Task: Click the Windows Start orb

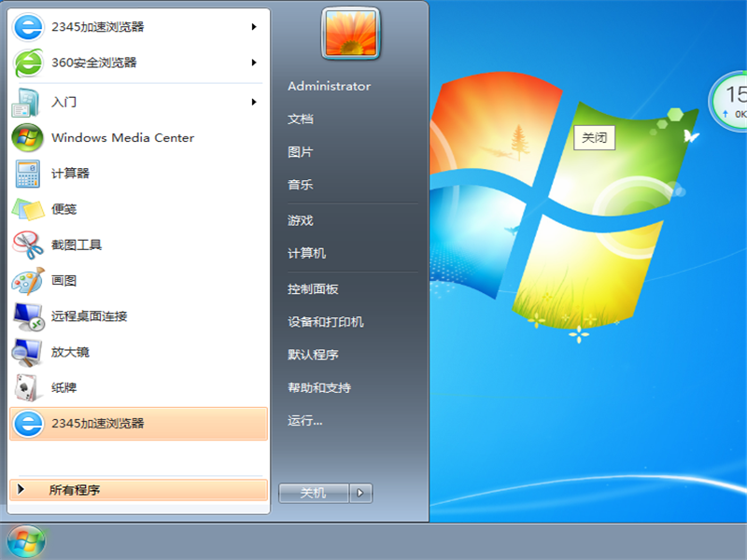Action: click(x=26, y=542)
